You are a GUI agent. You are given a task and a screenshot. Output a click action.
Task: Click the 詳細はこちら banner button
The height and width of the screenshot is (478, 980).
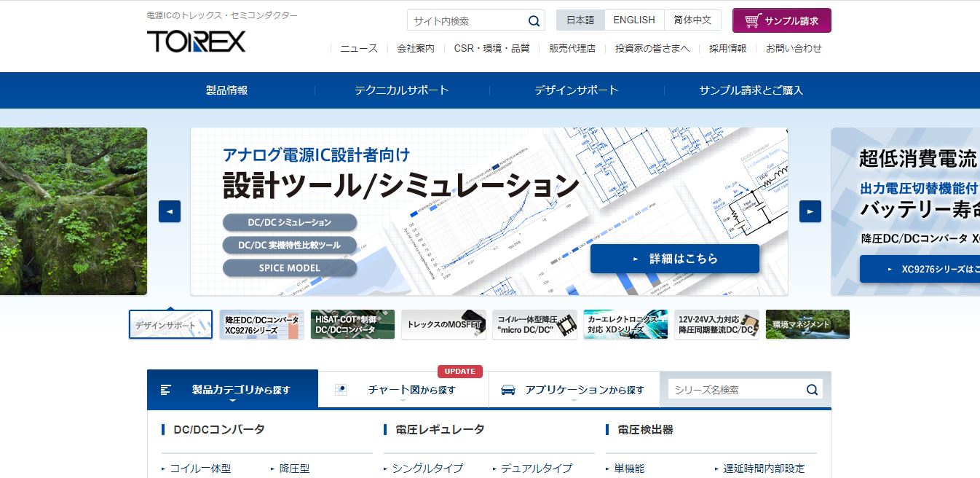(x=675, y=259)
